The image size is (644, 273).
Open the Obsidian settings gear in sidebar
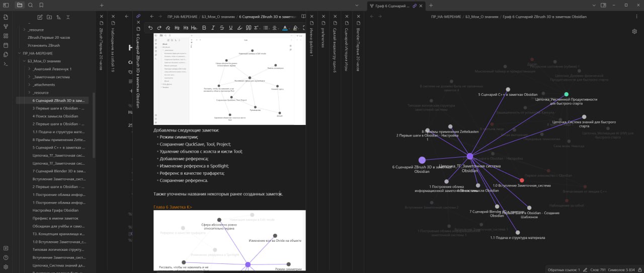pos(6,266)
